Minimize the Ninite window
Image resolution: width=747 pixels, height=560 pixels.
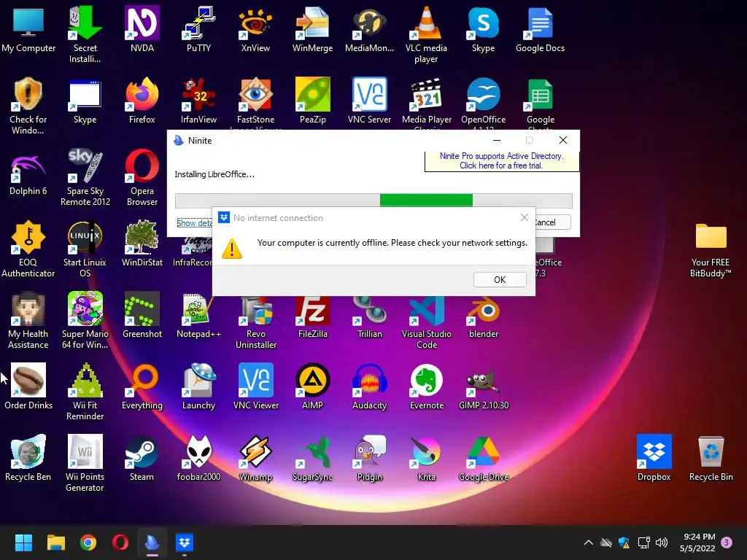coord(496,141)
